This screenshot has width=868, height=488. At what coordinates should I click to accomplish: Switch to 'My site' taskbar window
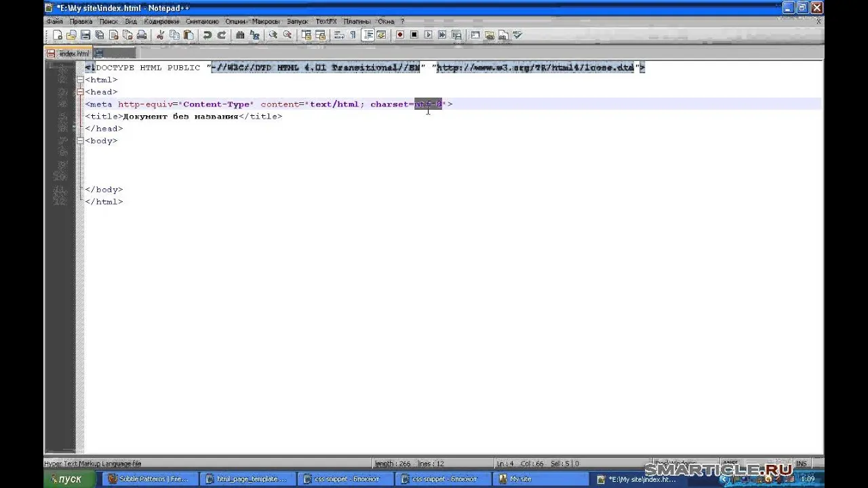click(542, 479)
